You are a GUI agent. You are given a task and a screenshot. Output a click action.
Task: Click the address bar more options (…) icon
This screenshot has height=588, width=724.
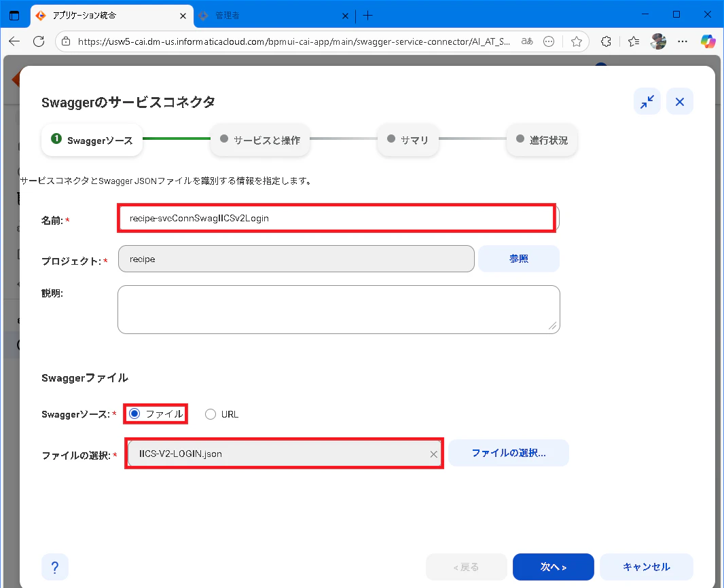click(549, 41)
